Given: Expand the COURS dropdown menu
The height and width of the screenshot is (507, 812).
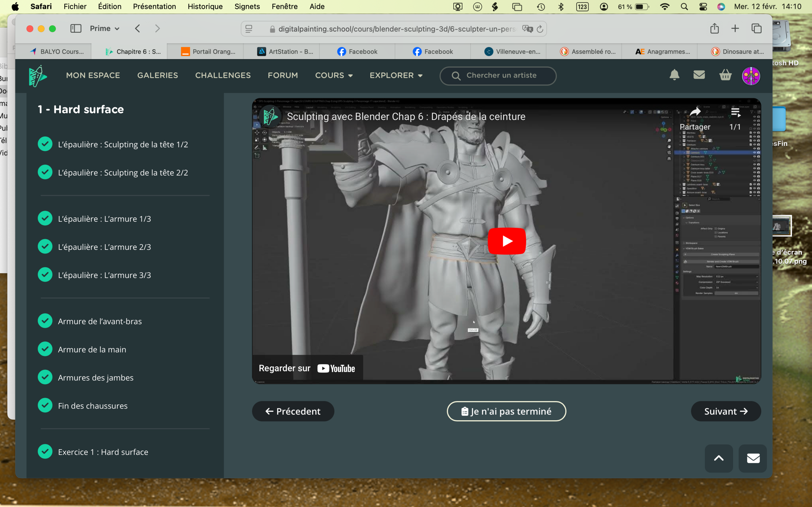Looking at the screenshot, I should pos(334,75).
